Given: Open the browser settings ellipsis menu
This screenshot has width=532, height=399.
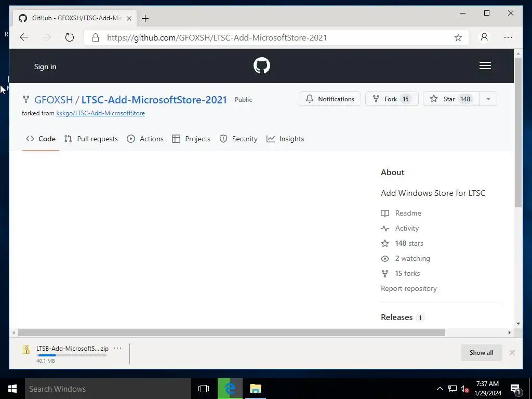Looking at the screenshot, I should click(x=508, y=37).
